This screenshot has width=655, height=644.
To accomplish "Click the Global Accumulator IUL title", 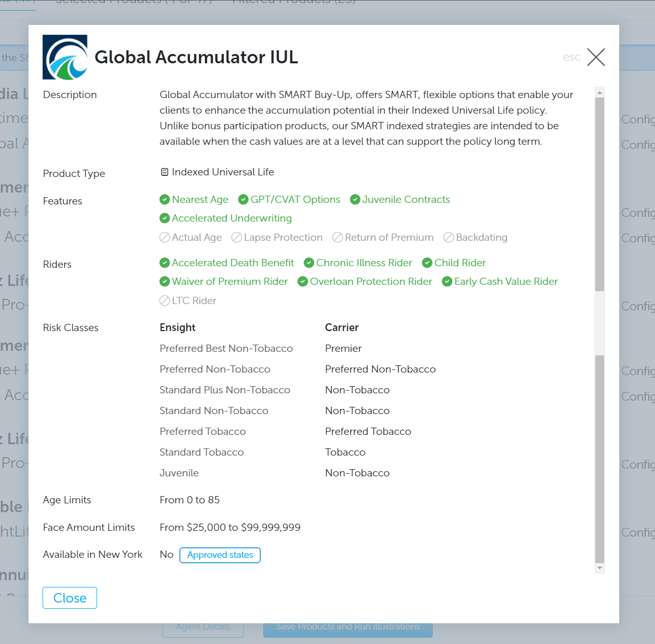I will [x=196, y=57].
